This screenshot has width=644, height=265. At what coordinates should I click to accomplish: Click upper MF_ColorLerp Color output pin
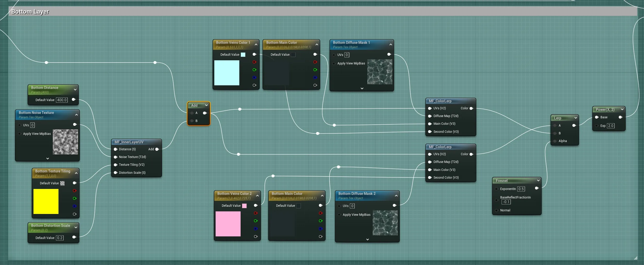coord(471,109)
